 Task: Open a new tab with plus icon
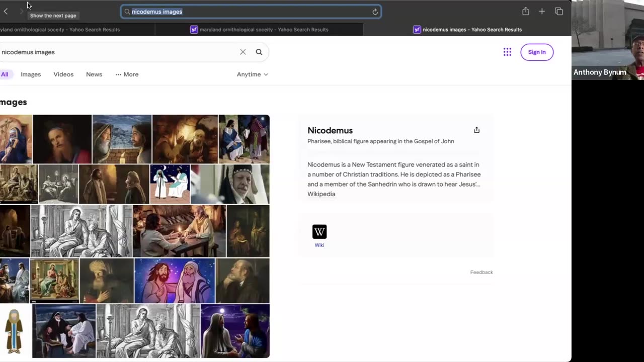(x=542, y=11)
